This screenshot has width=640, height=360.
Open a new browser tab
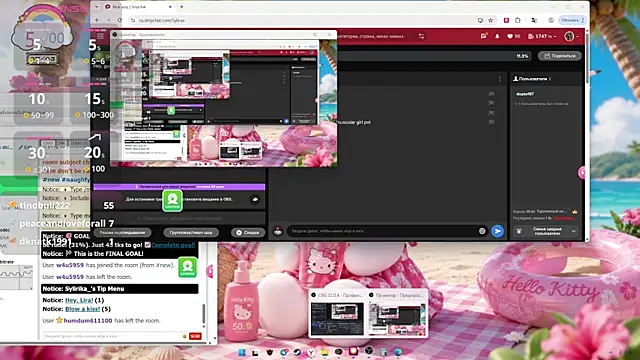point(182,7)
